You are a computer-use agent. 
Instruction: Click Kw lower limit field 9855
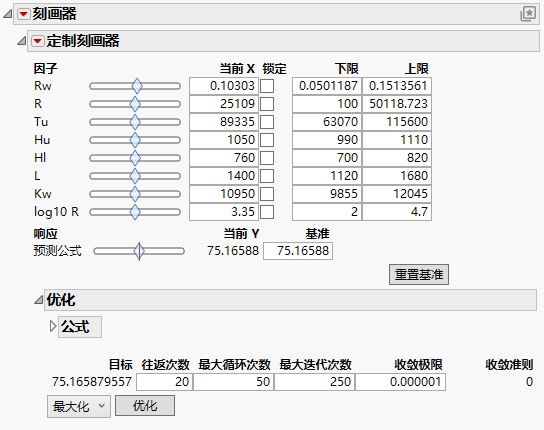[327, 194]
